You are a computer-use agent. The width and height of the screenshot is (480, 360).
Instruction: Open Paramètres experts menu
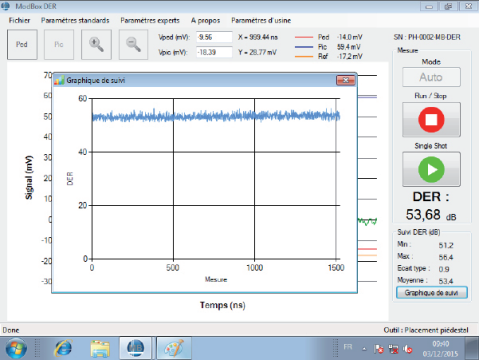pos(150,21)
